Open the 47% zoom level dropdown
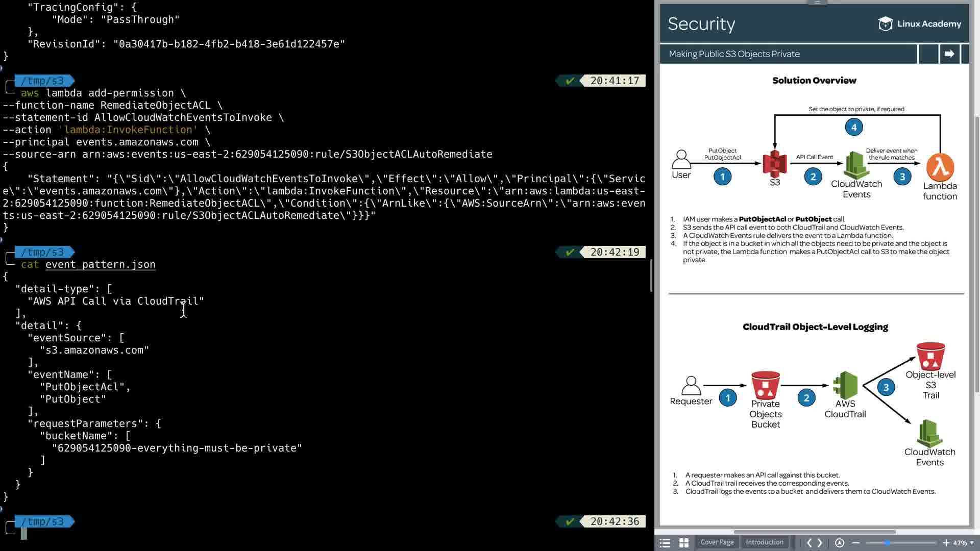 (x=963, y=543)
